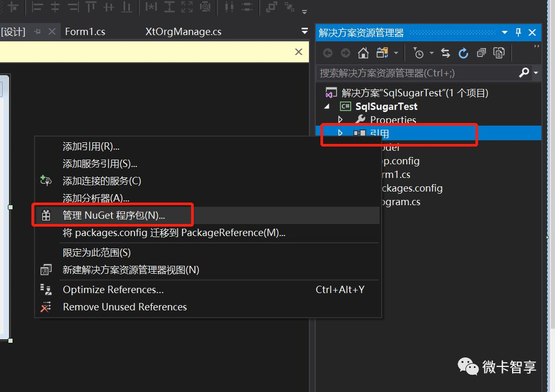Close the yellow info bar
The height and width of the screenshot is (392, 555).
point(298,52)
